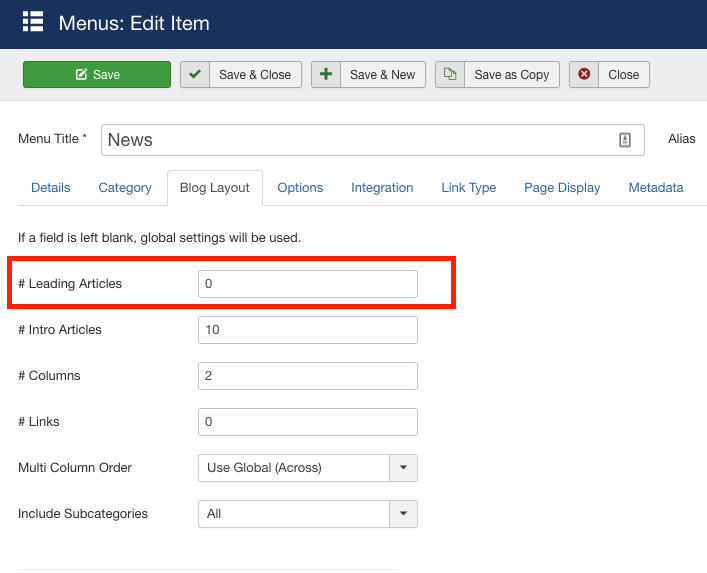This screenshot has height=573, width=707.
Task: Click the green Save button
Action: pyautogui.click(x=97, y=75)
